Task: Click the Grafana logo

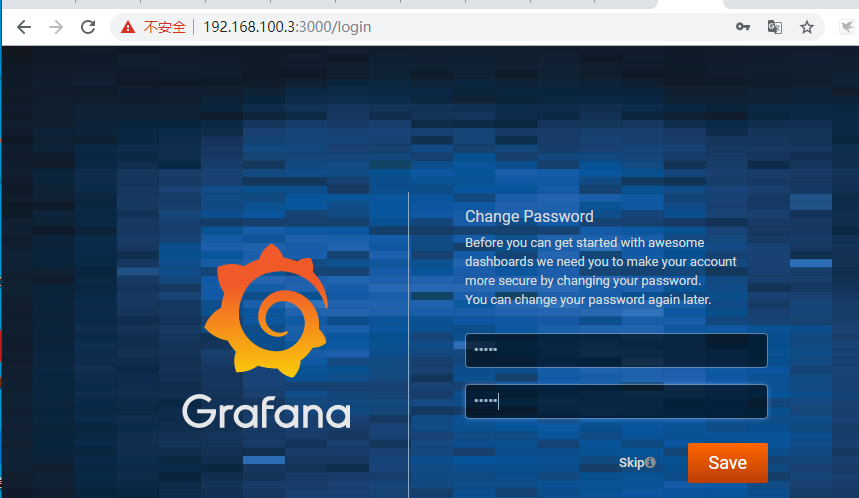Action: [266, 311]
